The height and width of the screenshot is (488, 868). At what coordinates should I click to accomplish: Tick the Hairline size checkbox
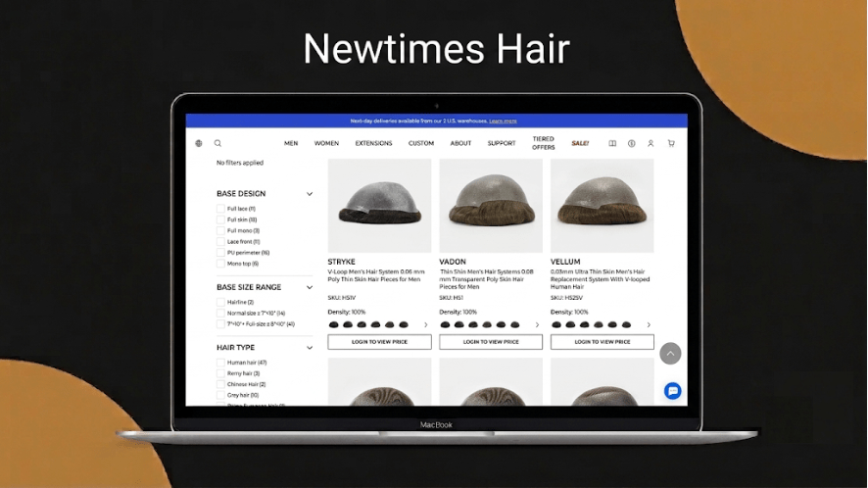click(x=220, y=303)
